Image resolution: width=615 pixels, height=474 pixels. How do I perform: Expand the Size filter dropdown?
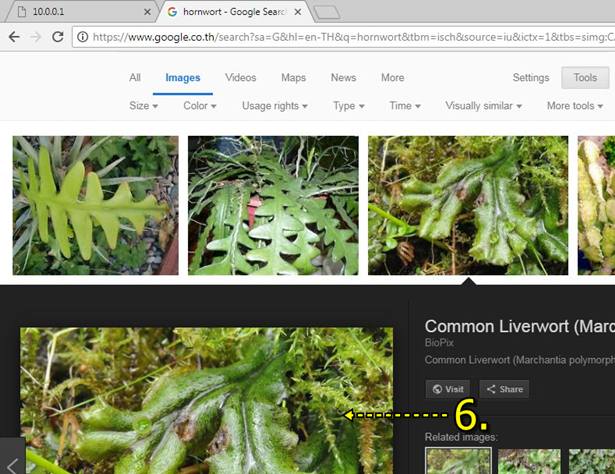coord(144,106)
